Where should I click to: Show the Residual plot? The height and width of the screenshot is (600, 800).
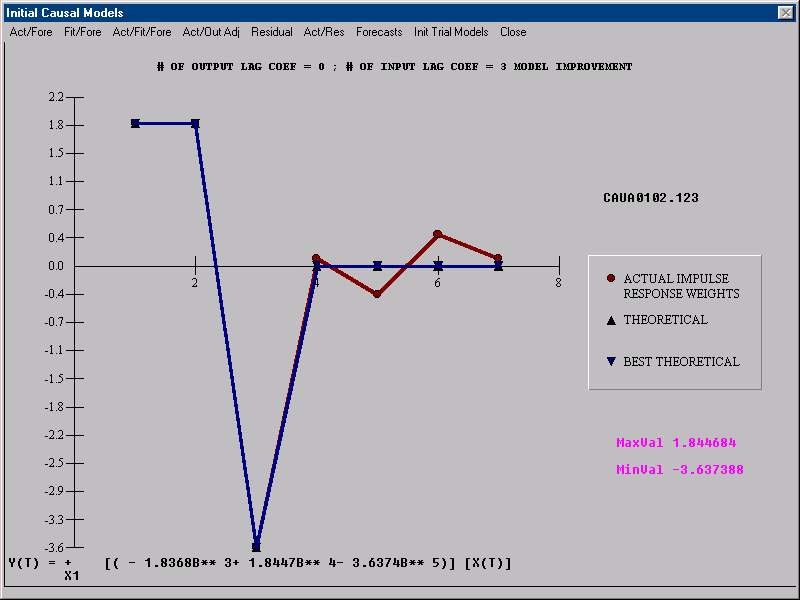click(x=272, y=32)
